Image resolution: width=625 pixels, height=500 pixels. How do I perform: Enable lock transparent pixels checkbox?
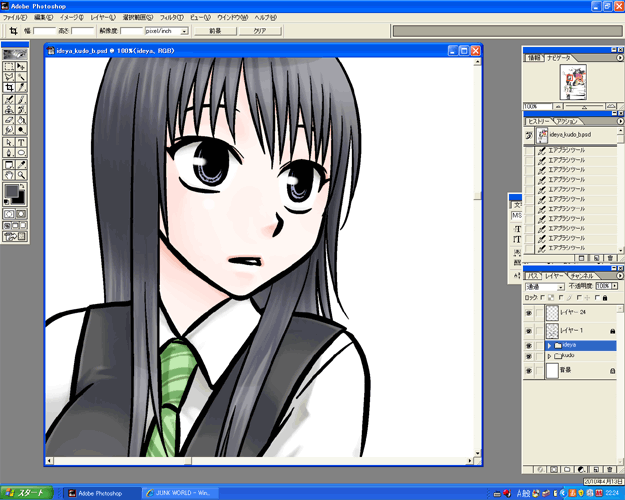point(542,297)
